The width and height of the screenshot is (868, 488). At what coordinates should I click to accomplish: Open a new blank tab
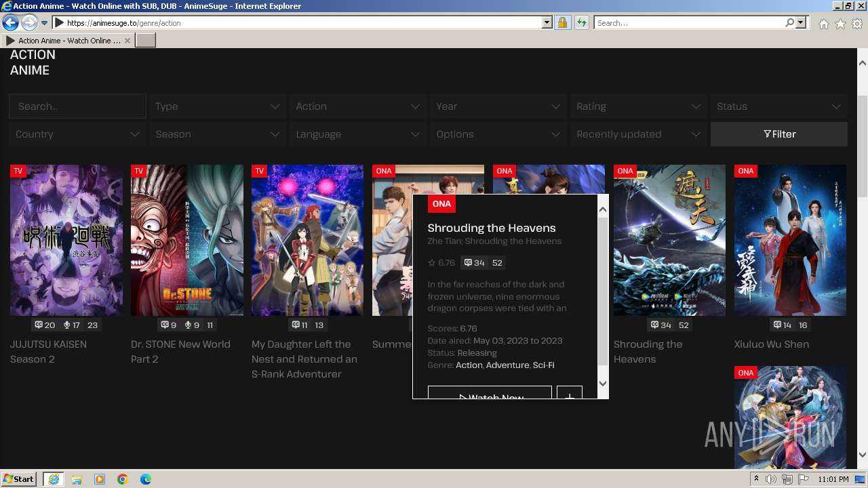coord(146,41)
